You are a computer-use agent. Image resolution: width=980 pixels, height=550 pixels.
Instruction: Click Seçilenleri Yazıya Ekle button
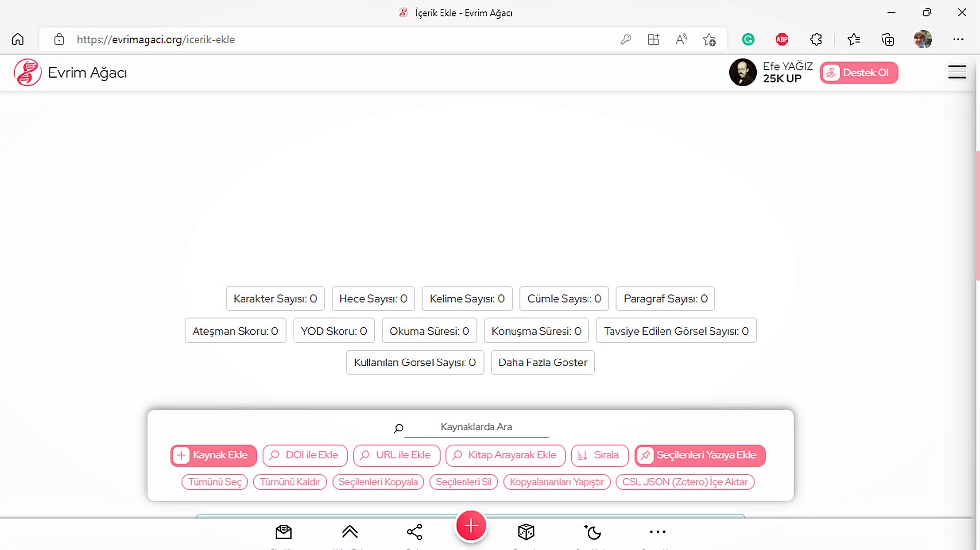pyautogui.click(x=699, y=455)
